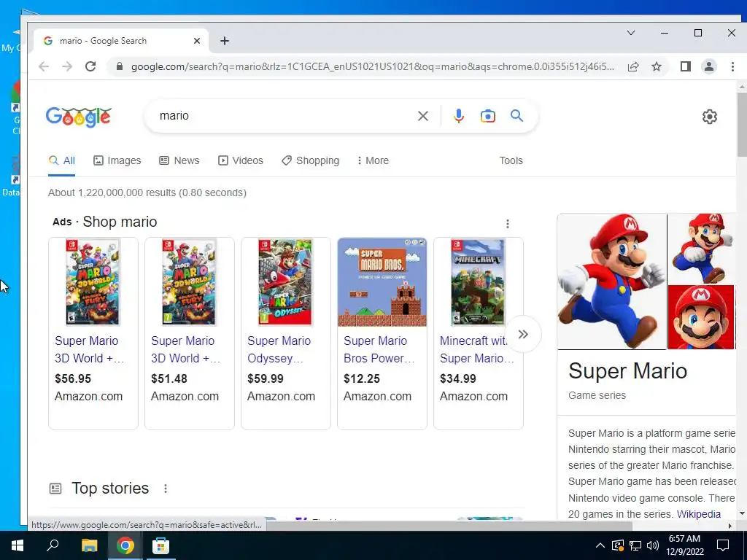
Task: Open the Chrome side panel
Action: 686,66
